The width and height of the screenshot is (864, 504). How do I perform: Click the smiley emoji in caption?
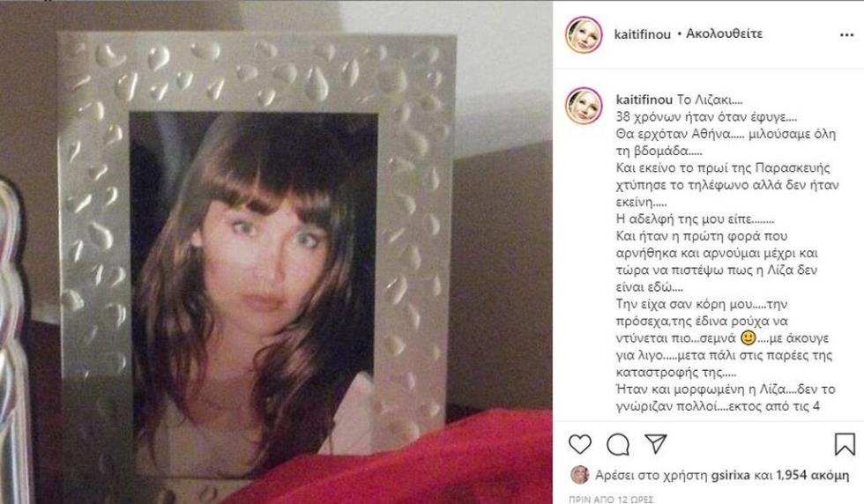coord(748,337)
